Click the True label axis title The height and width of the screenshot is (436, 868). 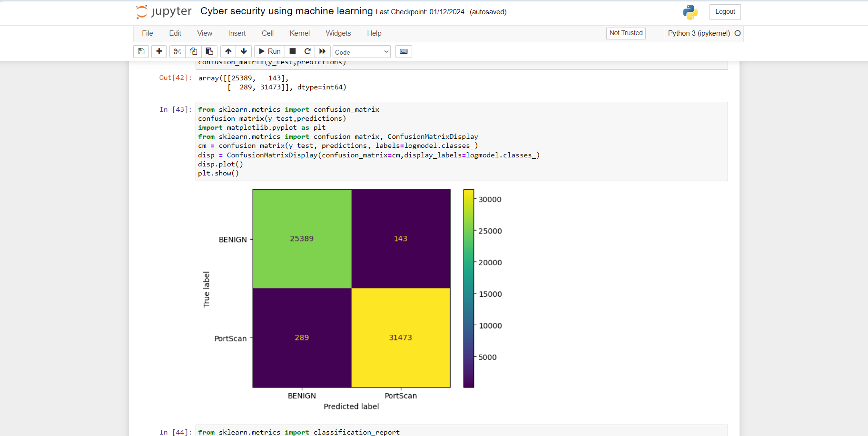(x=207, y=289)
